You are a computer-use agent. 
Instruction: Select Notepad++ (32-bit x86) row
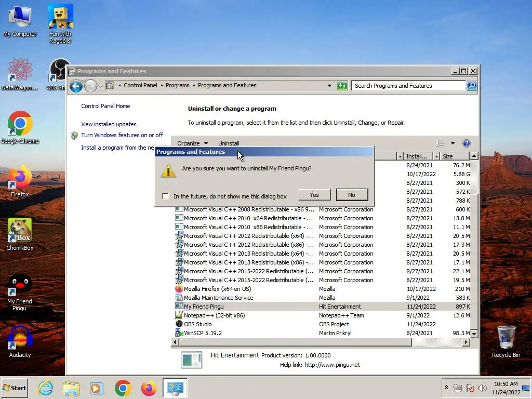pyautogui.click(x=322, y=315)
